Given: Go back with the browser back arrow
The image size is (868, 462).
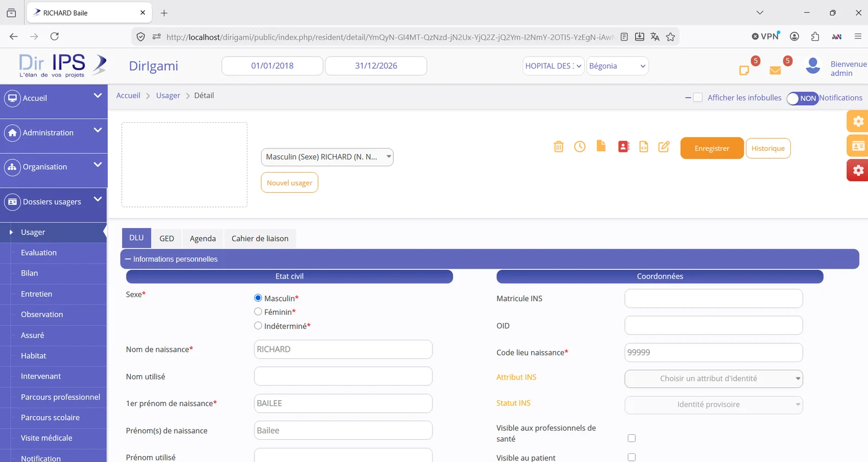Looking at the screenshot, I should coord(14,36).
